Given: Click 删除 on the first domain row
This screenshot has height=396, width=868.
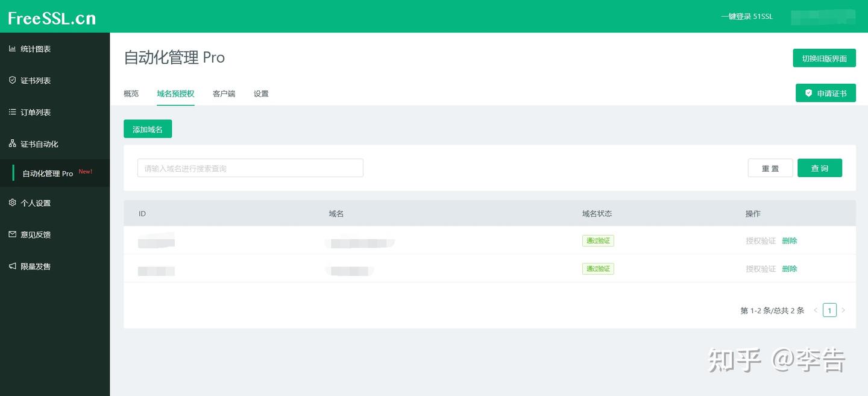Looking at the screenshot, I should 790,239.
